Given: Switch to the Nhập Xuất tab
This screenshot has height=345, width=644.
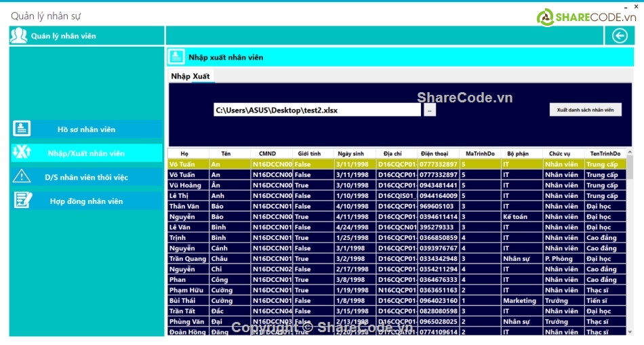Looking at the screenshot, I should 190,76.
